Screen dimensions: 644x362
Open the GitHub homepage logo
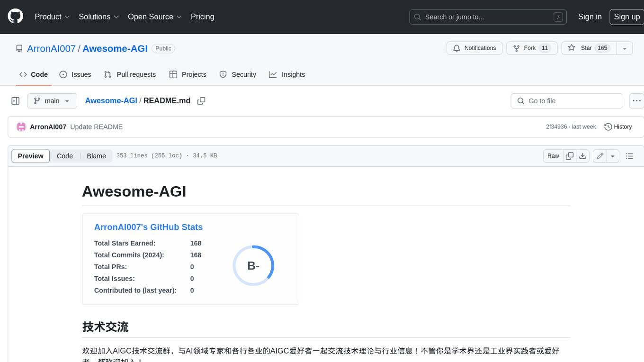coord(15,17)
